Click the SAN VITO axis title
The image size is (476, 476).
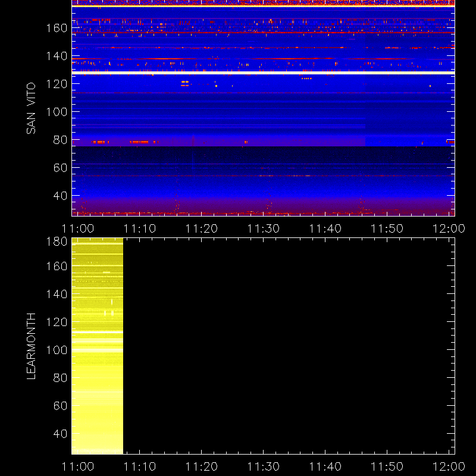coord(31,108)
